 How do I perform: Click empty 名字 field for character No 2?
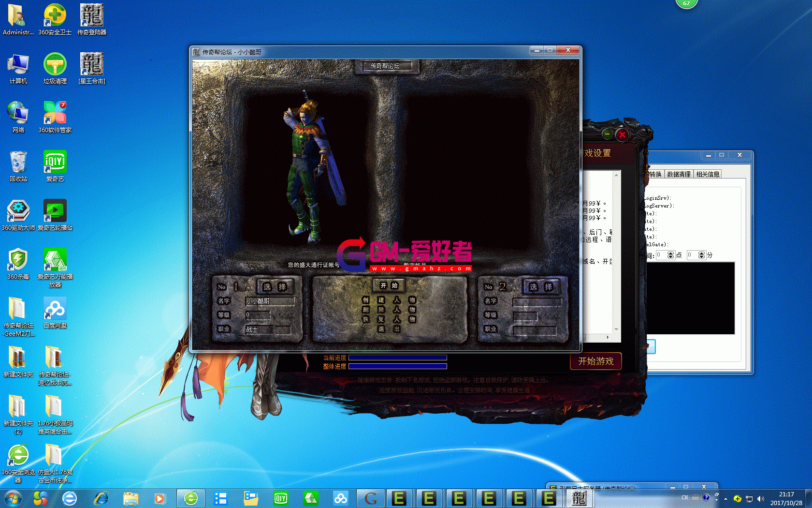coord(537,301)
